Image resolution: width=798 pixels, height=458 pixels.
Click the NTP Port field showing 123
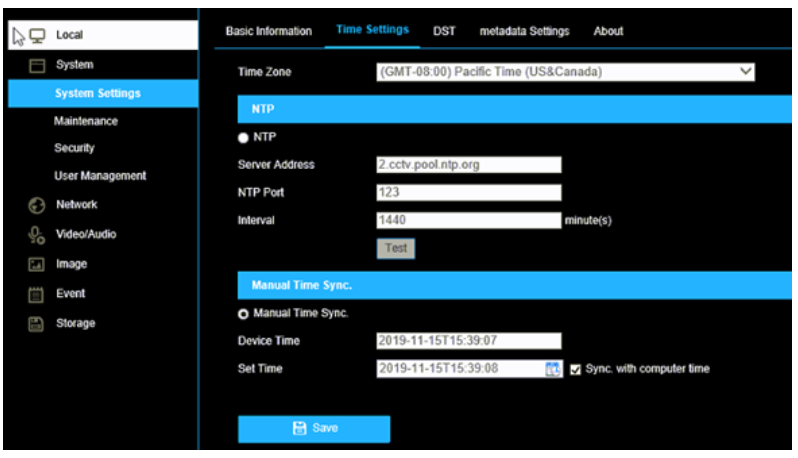[x=469, y=192]
